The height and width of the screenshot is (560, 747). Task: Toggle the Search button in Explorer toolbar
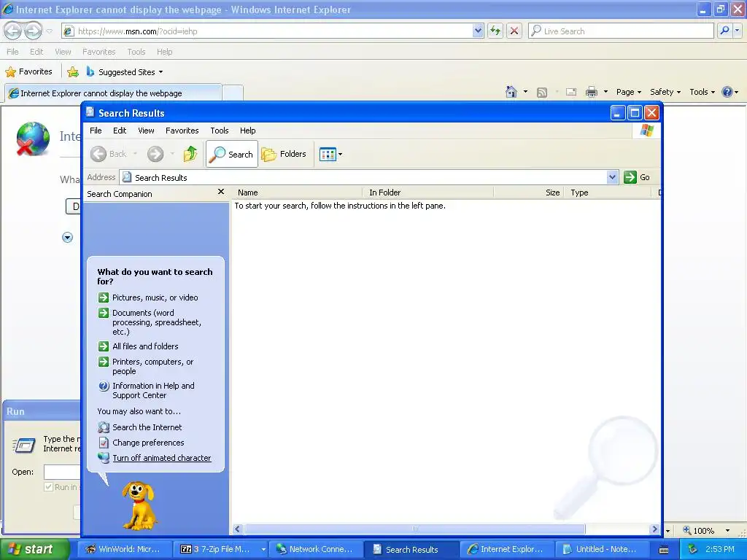coord(232,154)
